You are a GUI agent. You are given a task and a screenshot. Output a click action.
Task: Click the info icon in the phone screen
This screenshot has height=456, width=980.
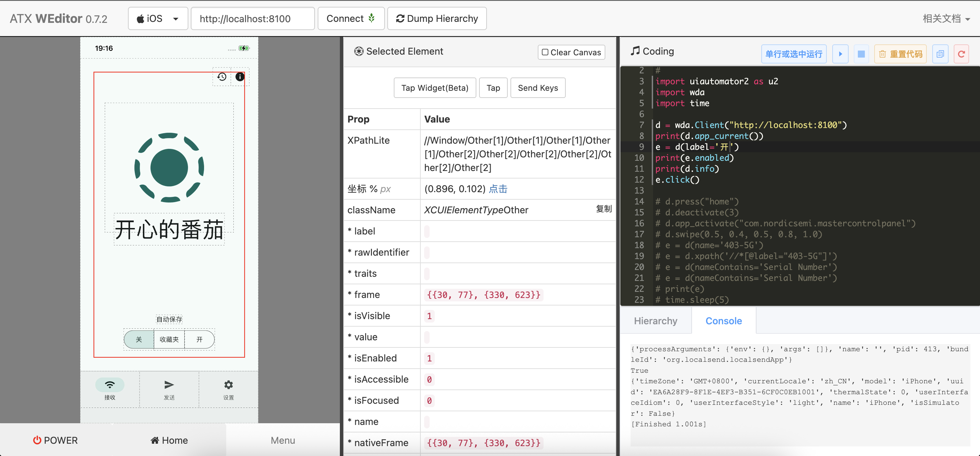point(240,77)
